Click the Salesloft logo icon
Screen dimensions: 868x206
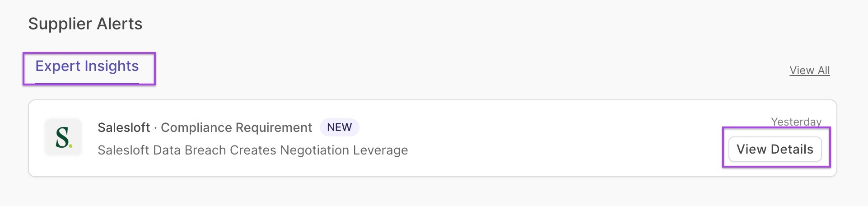coord(63,137)
